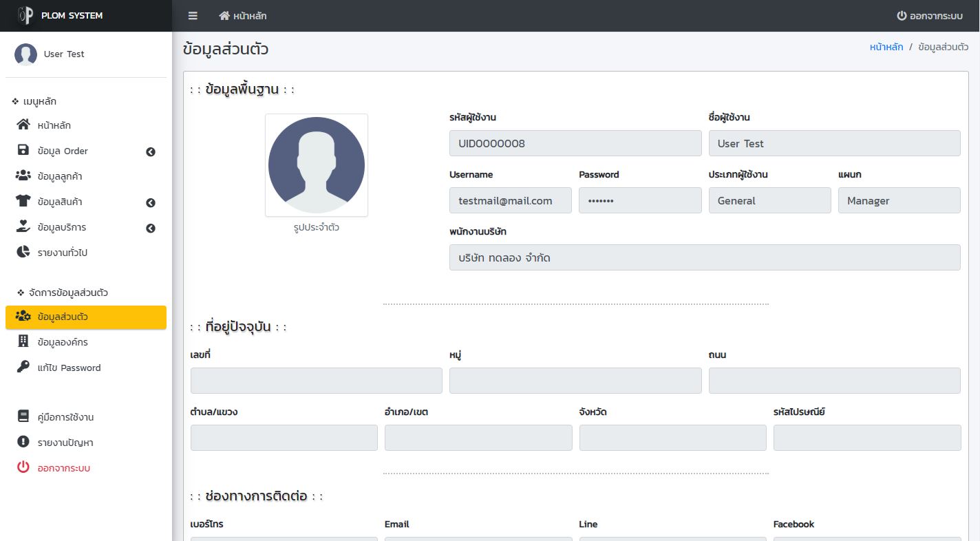Click the PLOM SYSTEM logo icon

tap(25, 16)
